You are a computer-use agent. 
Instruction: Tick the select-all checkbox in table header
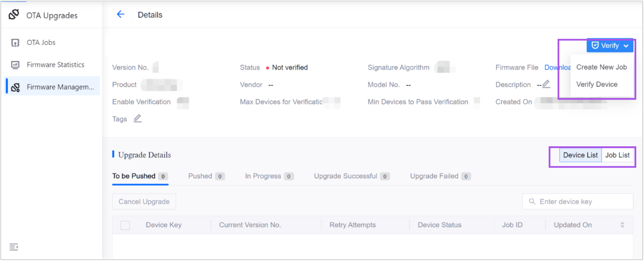[125, 225]
